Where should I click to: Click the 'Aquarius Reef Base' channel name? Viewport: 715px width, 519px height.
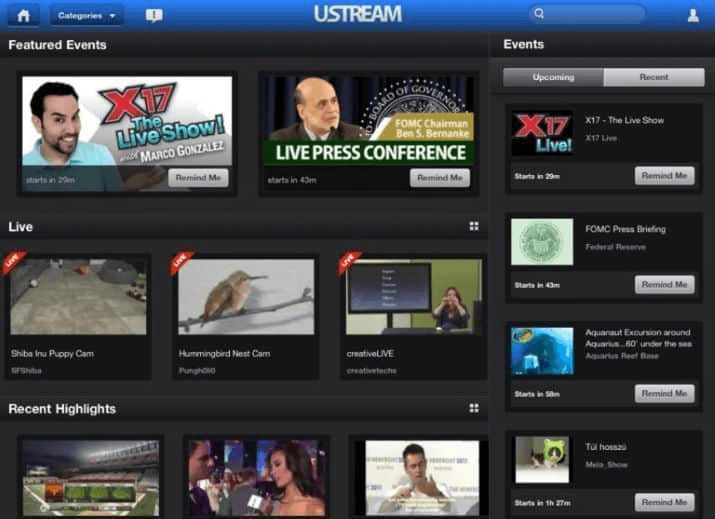[622, 356]
